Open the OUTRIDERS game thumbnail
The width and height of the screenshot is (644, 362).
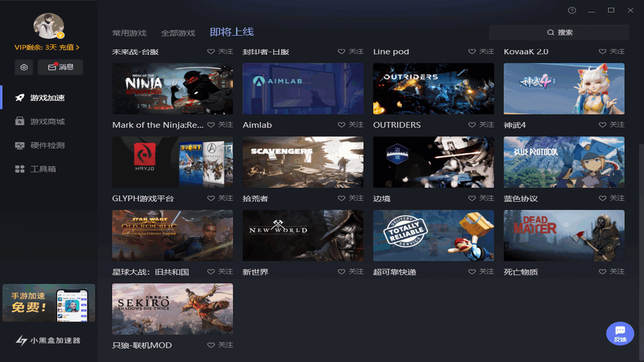[434, 88]
